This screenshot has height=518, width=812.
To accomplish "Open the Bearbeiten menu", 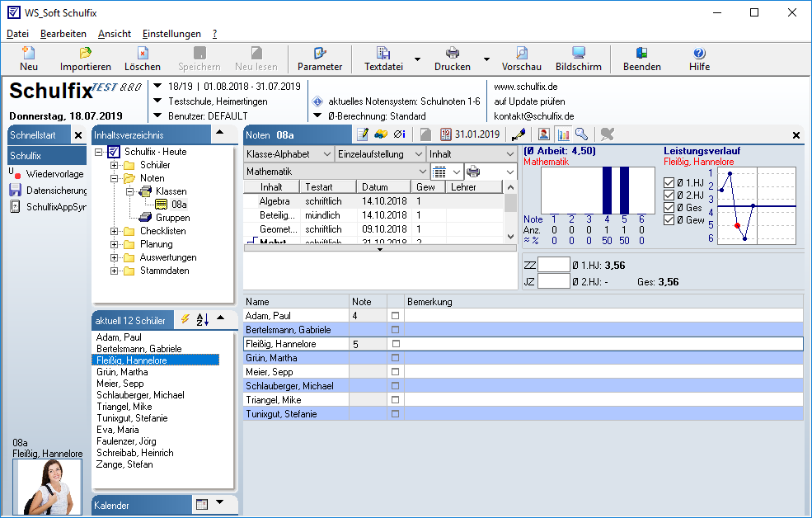I will pyautogui.click(x=63, y=34).
